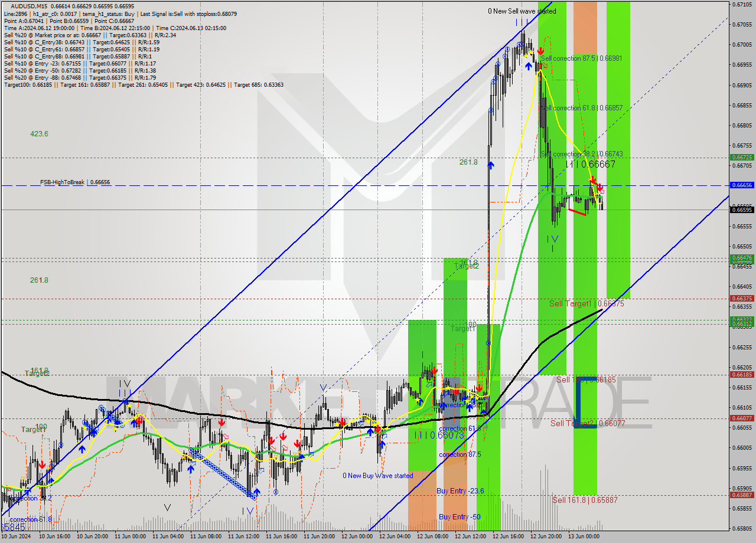Click the red 0.65887 price axis tag
Image resolution: width=756 pixels, height=543 pixels.
coord(742,495)
